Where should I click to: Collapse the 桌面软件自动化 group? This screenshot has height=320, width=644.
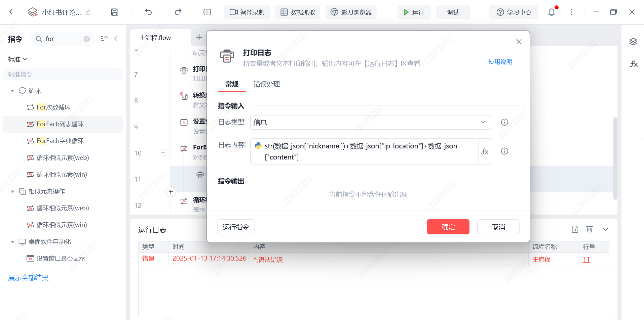[13, 242]
